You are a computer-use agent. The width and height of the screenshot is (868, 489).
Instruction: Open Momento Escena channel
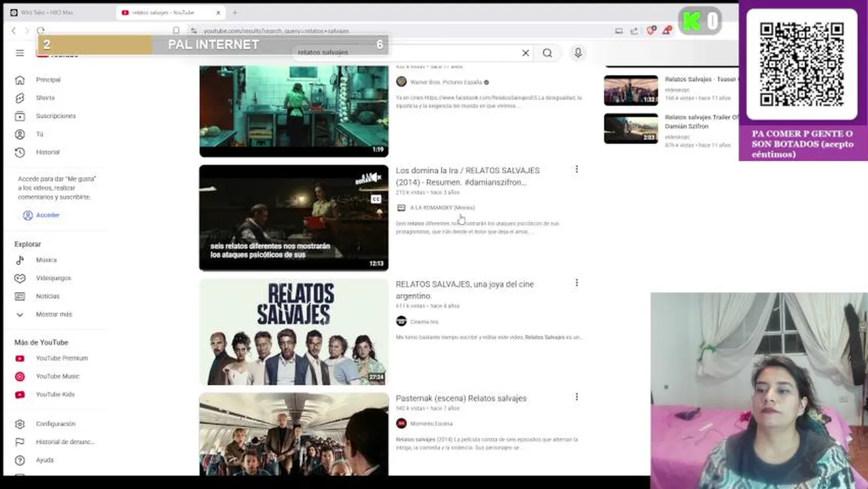point(431,424)
